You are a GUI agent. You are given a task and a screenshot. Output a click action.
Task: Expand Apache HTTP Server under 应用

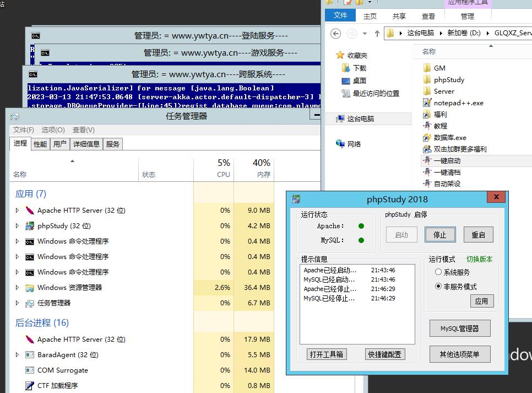point(17,210)
